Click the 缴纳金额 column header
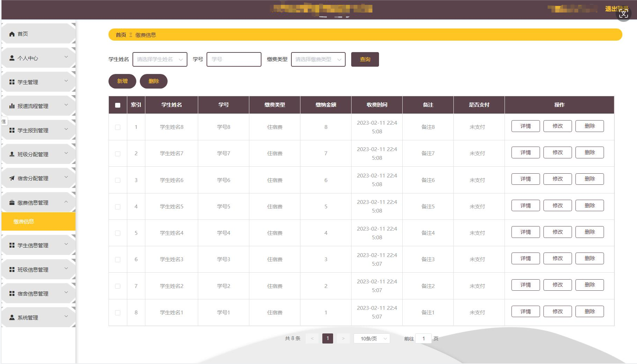Image resolution: width=637 pixels, height=364 pixels. [x=326, y=105]
